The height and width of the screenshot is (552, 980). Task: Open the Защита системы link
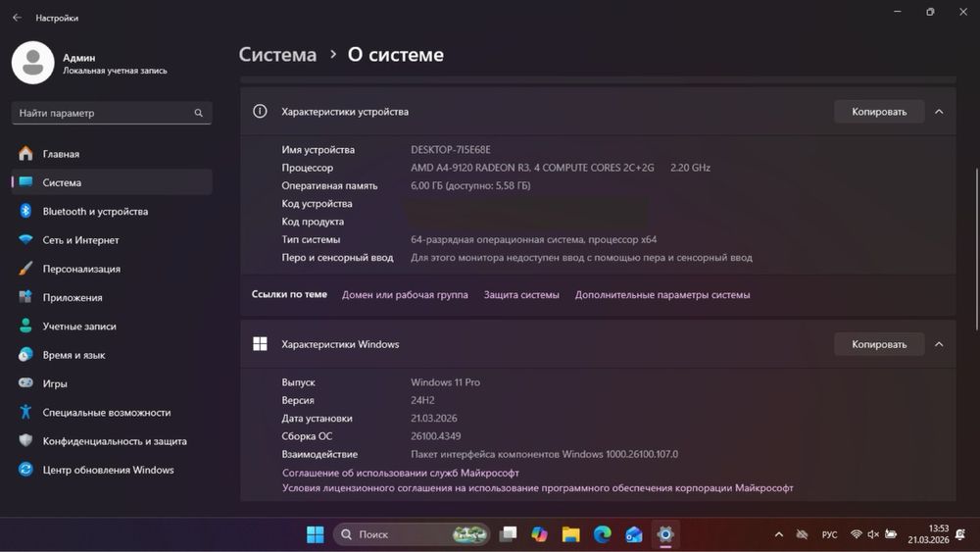521,294
